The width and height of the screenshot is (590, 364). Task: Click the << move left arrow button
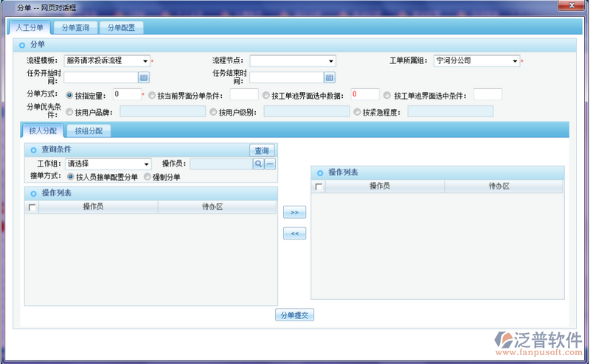click(294, 234)
